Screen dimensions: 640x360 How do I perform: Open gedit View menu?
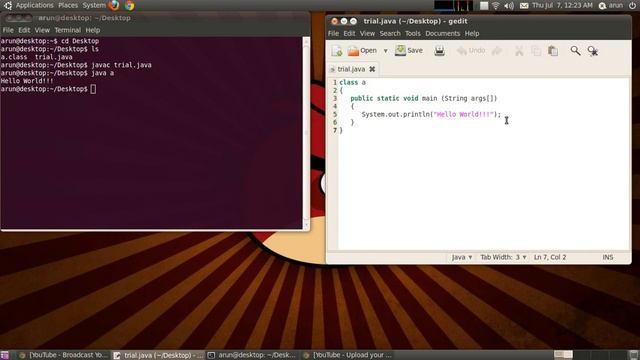click(x=367, y=33)
